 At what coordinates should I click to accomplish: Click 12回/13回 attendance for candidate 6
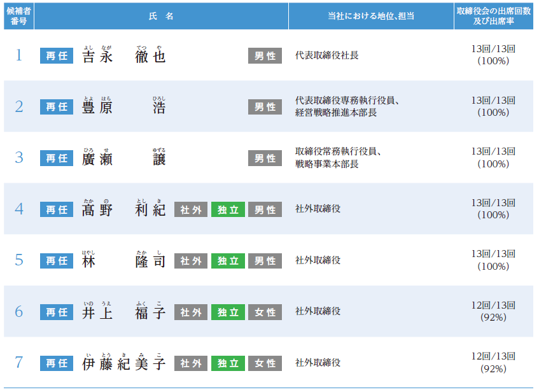(493, 305)
